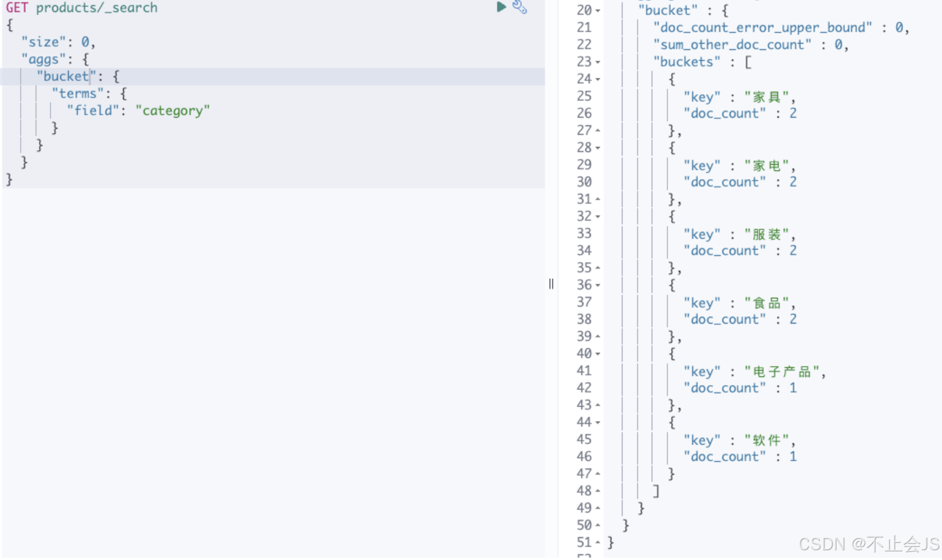
Task: Click the products/_search request path
Action: 96,7
